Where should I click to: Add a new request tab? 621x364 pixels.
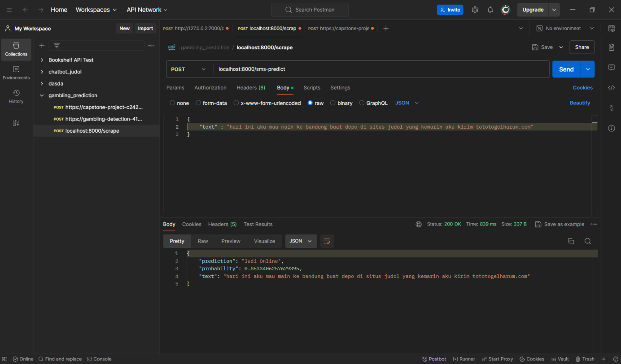coord(386,28)
